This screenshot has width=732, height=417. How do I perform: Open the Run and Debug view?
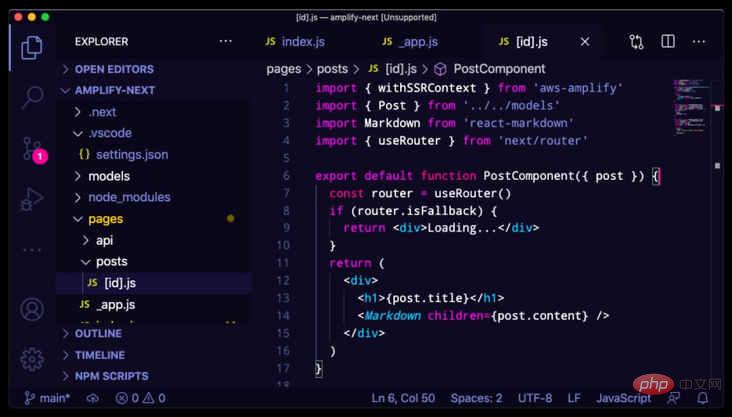[32, 200]
